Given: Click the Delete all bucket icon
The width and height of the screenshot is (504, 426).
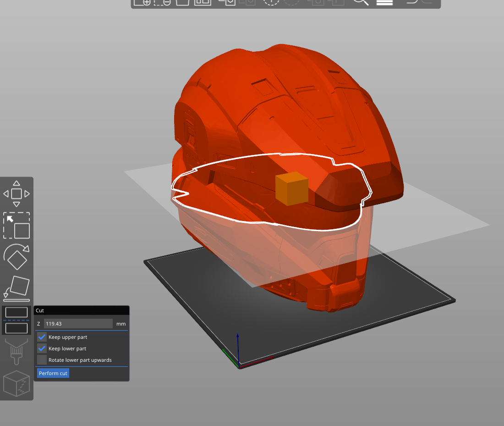Looking at the screenshot, I should 182,2.
